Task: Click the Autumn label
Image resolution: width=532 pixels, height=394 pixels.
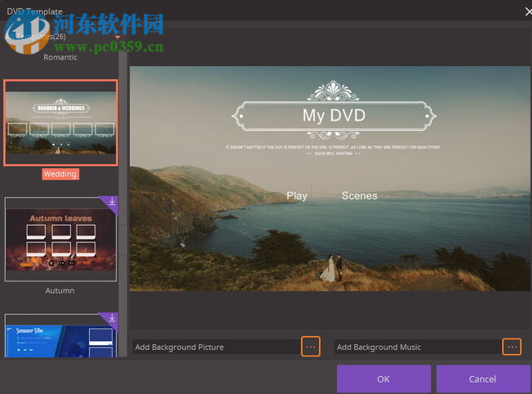Action: pyautogui.click(x=60, y=290)
